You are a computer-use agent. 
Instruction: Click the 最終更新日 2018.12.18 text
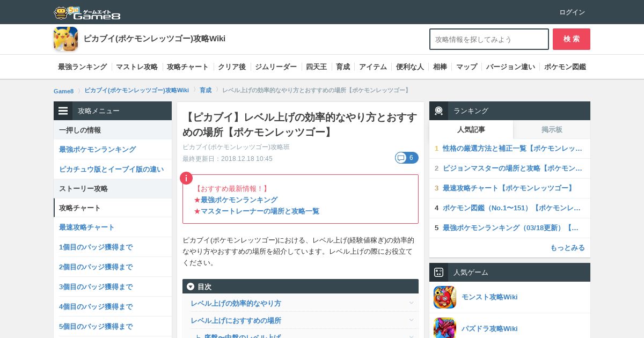(x=228, y=159)
